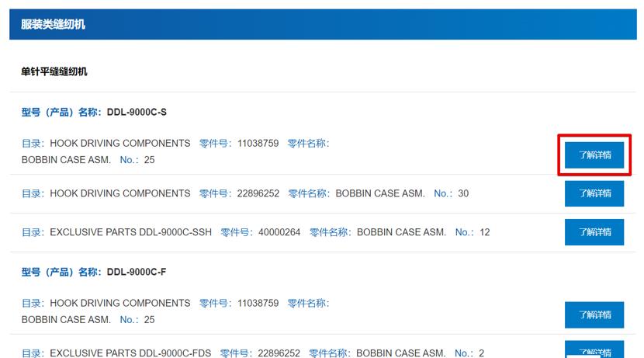Click part number 11038759 under DDL-9000C-S
Screen dimensions: 644x358
pyautogui.click(x=258, y=144)
